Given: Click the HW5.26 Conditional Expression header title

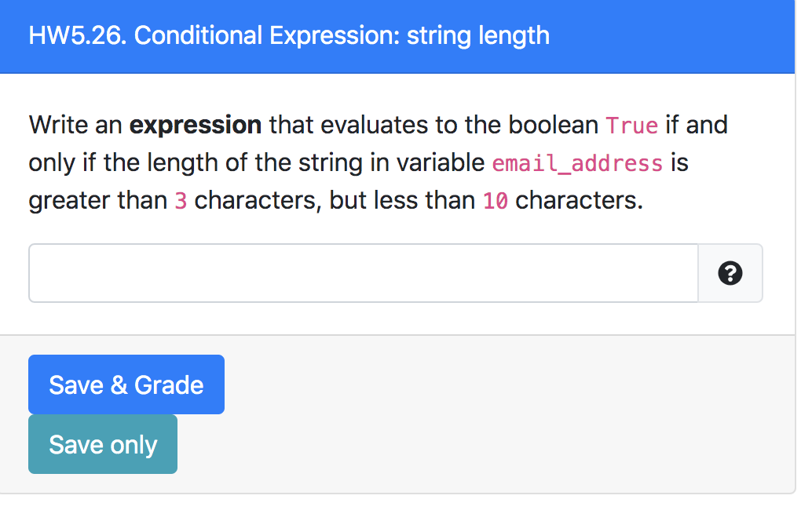Looking at the screenshot, I should pyautogui.click(x=289, y=35).
